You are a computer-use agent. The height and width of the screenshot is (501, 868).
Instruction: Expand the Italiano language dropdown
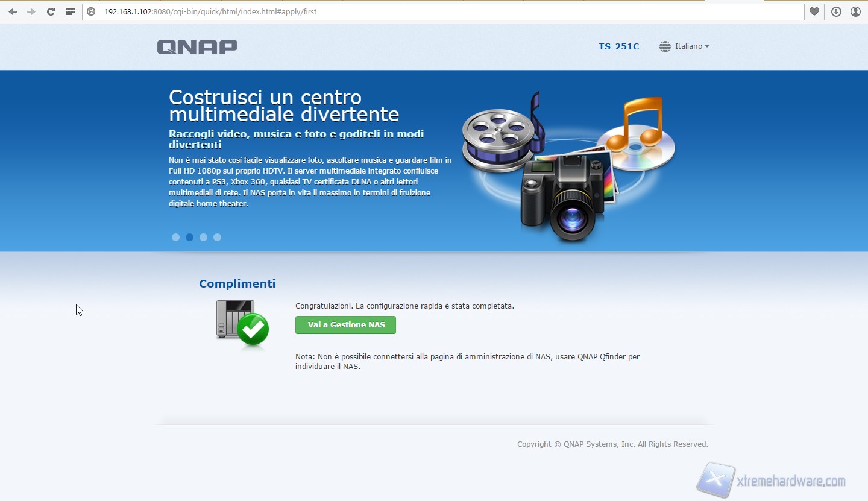tap(691, 46)
